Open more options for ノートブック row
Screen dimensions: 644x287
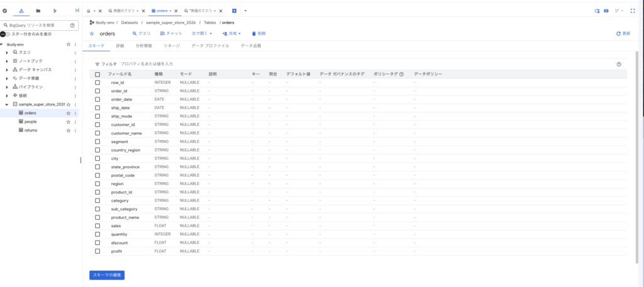[x=75, y=61]
